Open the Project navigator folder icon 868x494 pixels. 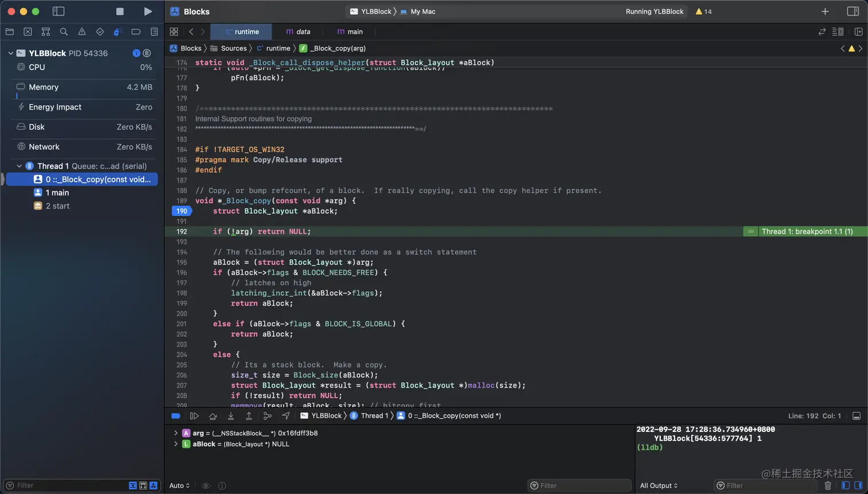(x=9, y=32)
